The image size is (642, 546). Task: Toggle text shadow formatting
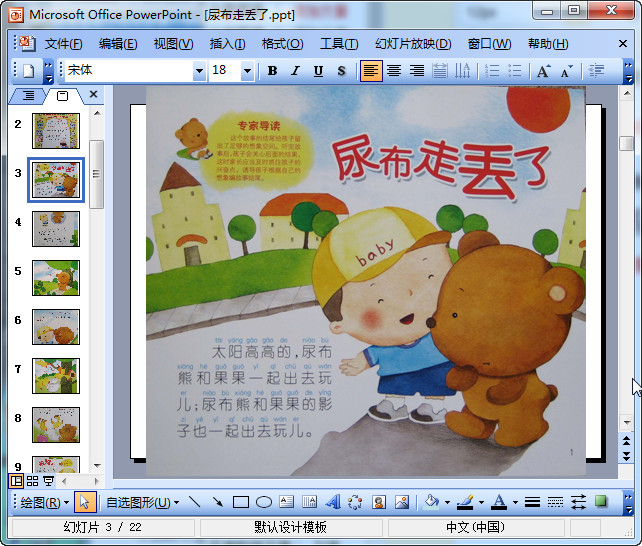pos(341,71)
